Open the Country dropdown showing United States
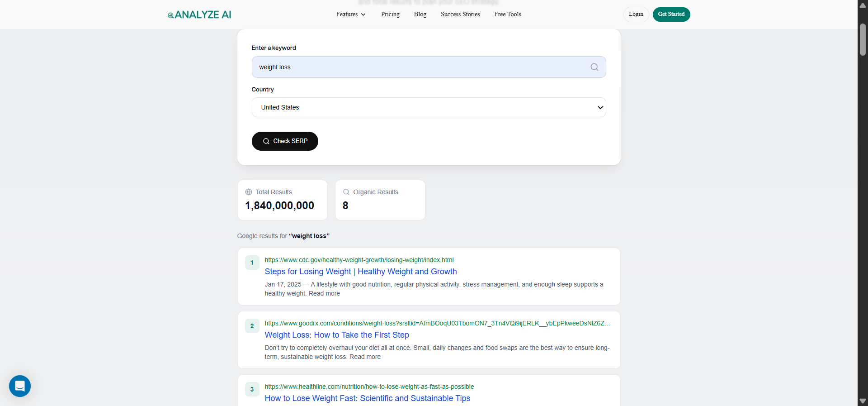 (429, 107)
